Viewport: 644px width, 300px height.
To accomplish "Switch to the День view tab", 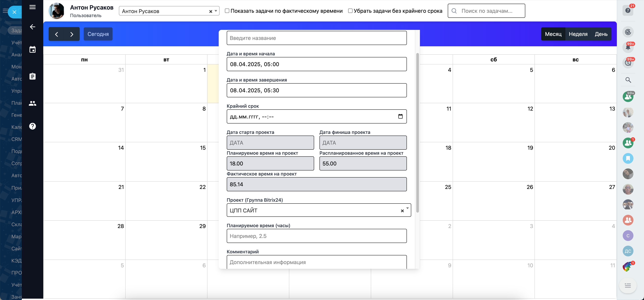I will pyautogui.click(x=601, y=34).
